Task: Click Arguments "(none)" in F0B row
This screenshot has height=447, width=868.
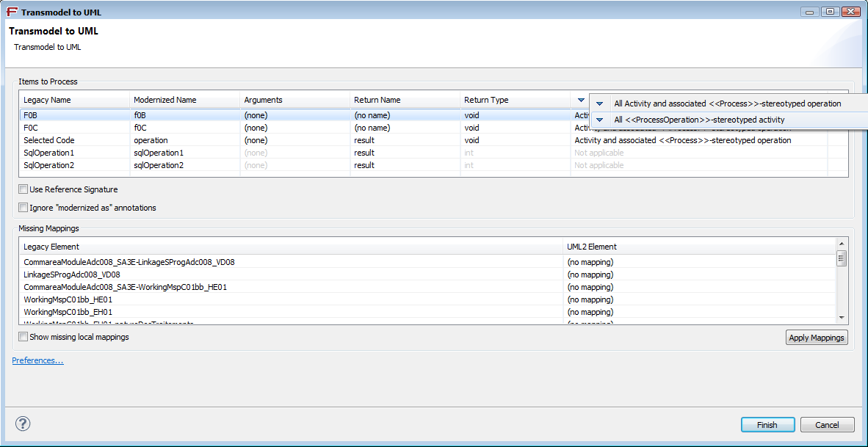Action: coord(294,115)
